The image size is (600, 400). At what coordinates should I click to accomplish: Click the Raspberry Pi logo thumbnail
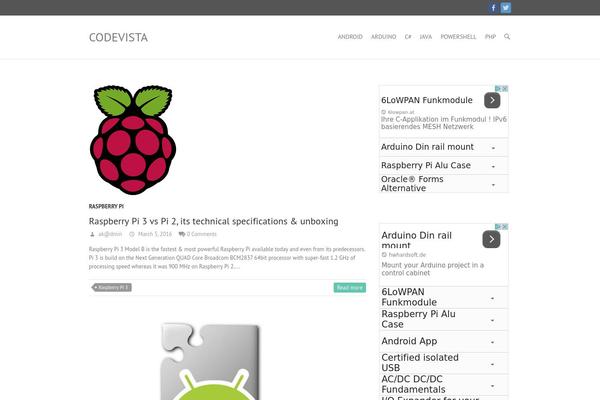click(133, 140)
